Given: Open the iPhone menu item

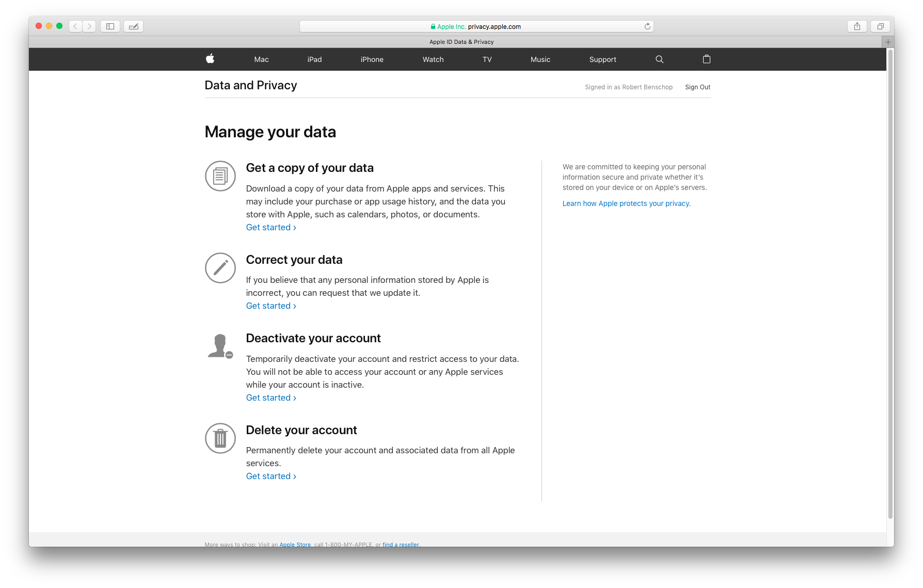Looking at the screenshot, I should tap(372, 59).
